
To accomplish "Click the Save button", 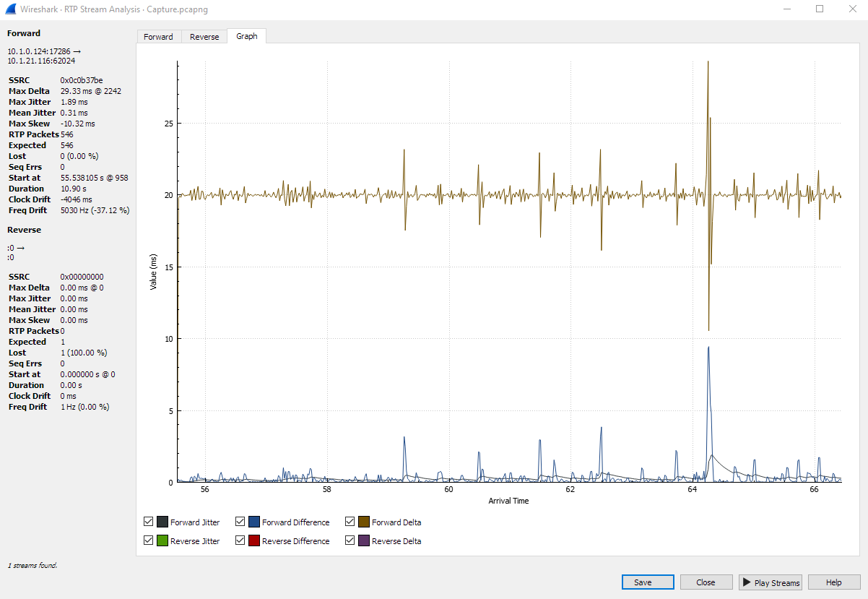I will (647, 582).
